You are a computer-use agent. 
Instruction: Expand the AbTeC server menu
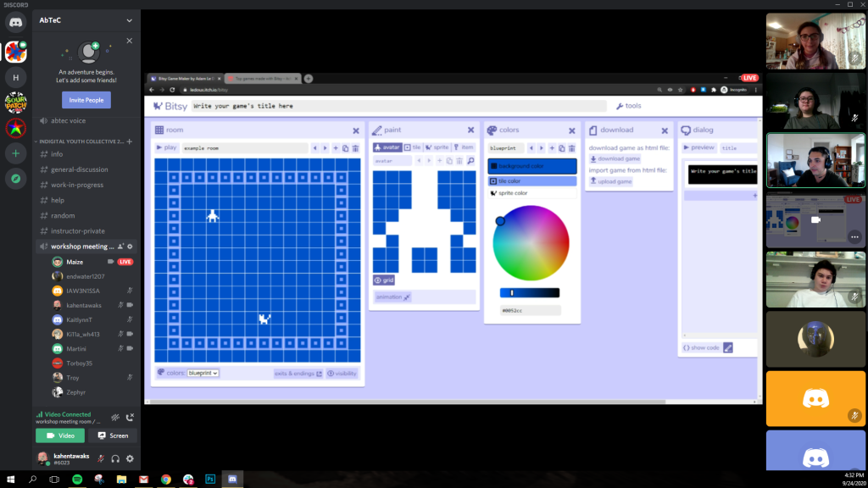[129, 19]
